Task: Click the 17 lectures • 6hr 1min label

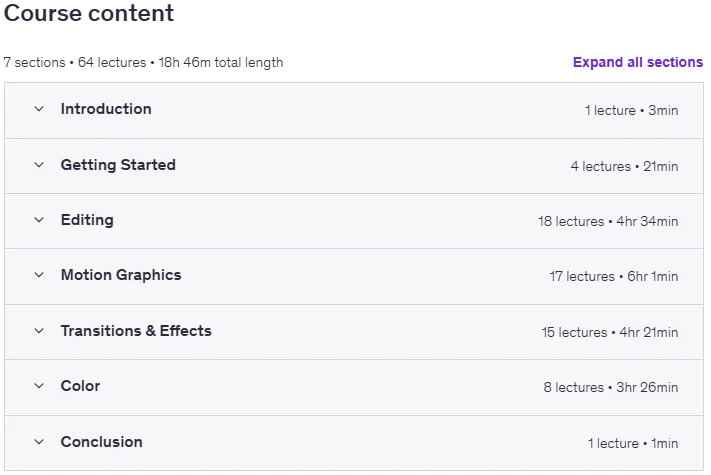Action: point(614,276)
